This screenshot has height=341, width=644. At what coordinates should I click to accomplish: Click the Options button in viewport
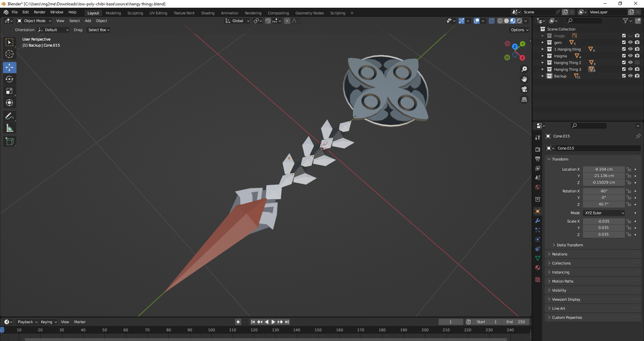coord(519,30)
